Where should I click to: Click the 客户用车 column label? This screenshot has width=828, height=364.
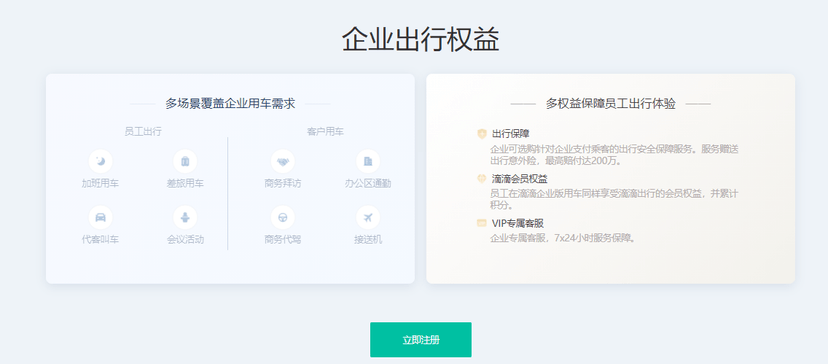[x=325, y=132]
